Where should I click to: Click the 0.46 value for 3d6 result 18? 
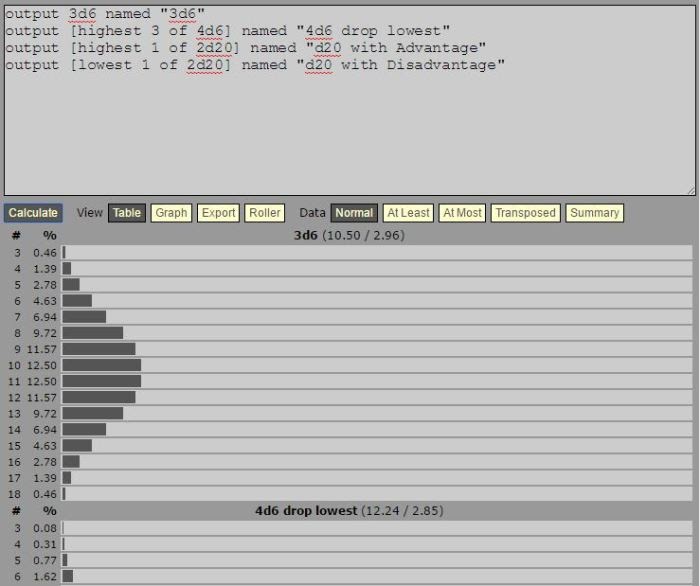pos(45,494)
